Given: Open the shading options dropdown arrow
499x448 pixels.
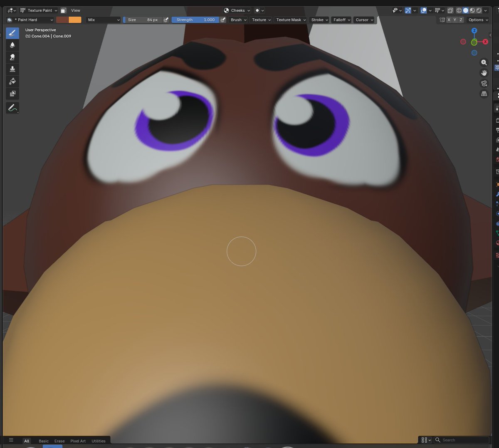Looking at the screenshot, I should (486, 10).
